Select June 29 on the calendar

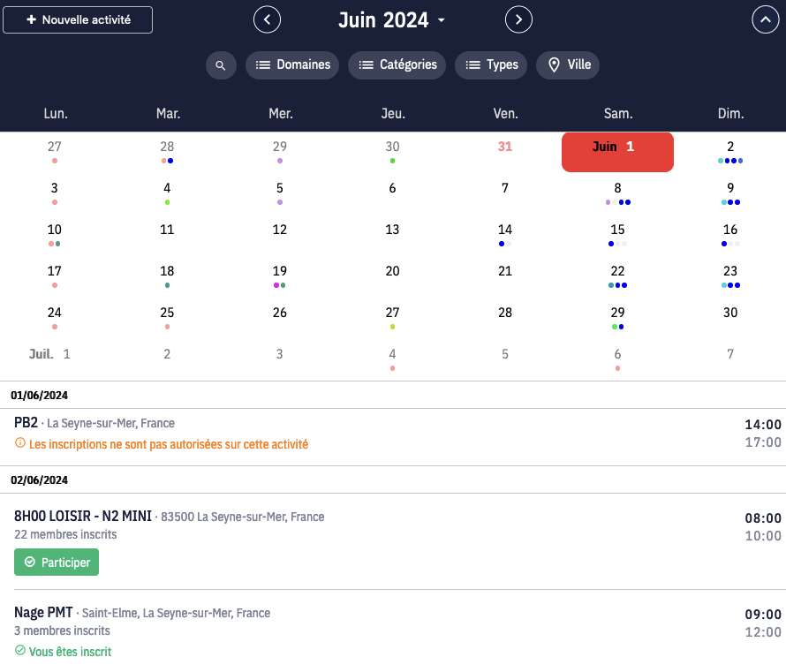click(x=617, y=313)
